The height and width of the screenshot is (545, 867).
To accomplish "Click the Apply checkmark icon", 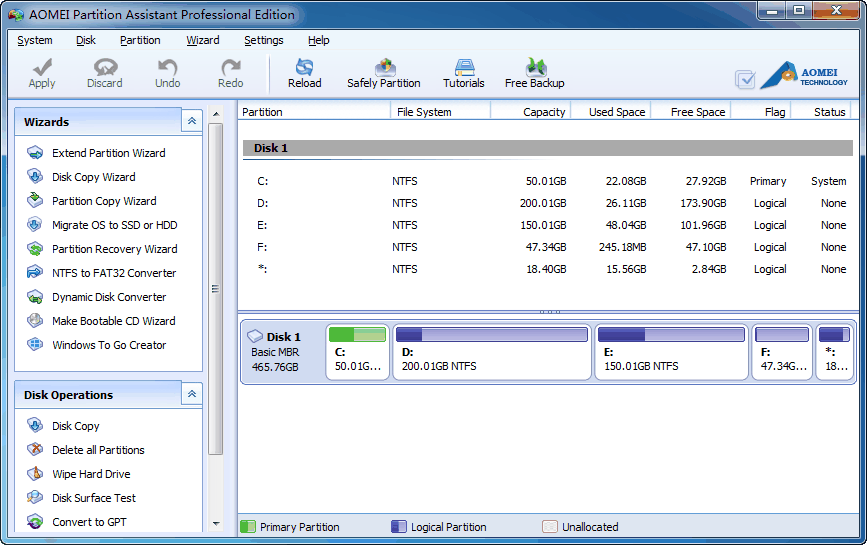I will [x=42, y=67].
